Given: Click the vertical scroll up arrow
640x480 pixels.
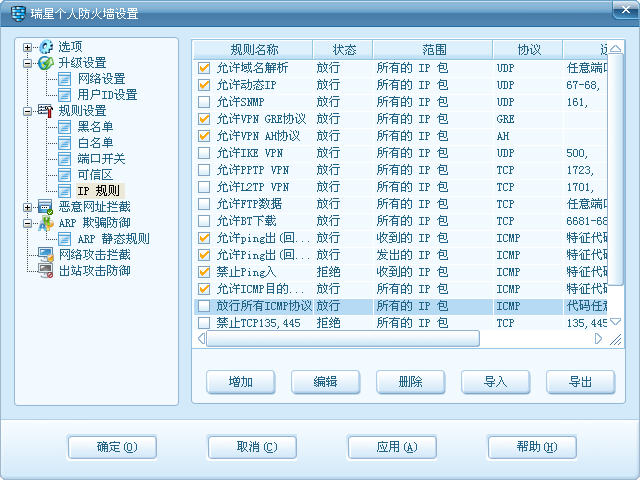Looking at the screenshot, I should tap(615, 49).
